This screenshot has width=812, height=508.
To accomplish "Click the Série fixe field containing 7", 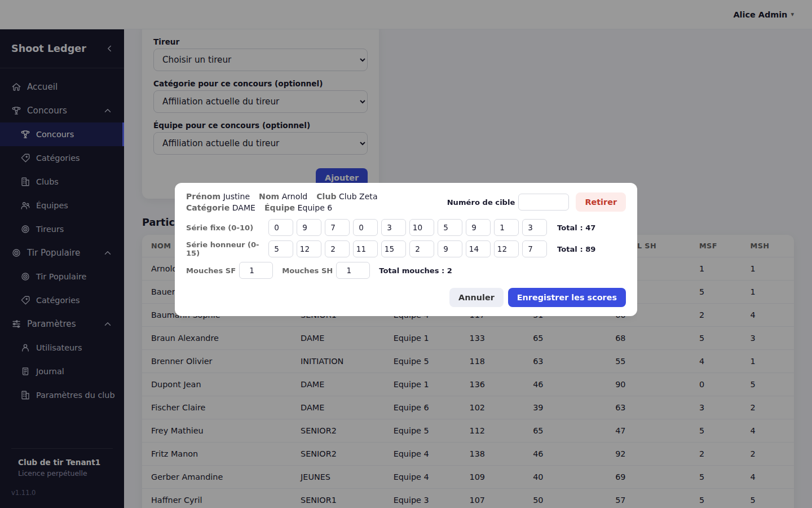I will 337,227.
